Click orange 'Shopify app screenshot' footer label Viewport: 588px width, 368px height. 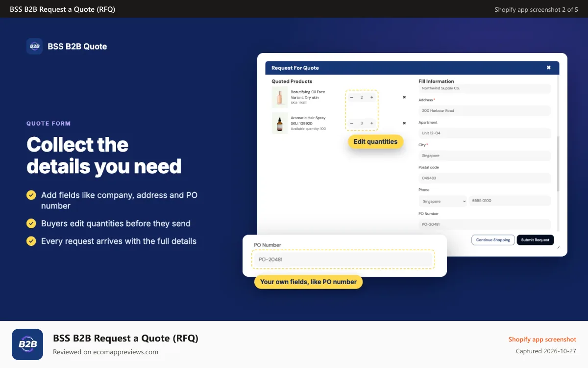pos(542,339)
